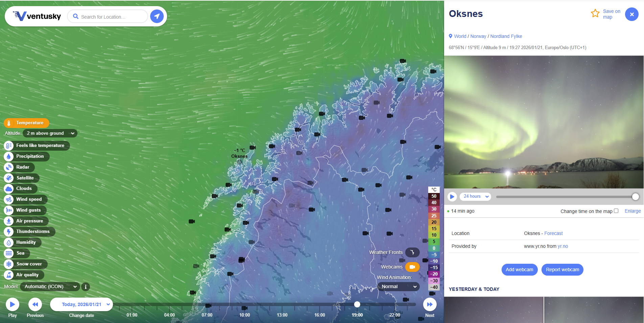
Task: Toggle the Weather Fronts overlay
Action: 412,252
